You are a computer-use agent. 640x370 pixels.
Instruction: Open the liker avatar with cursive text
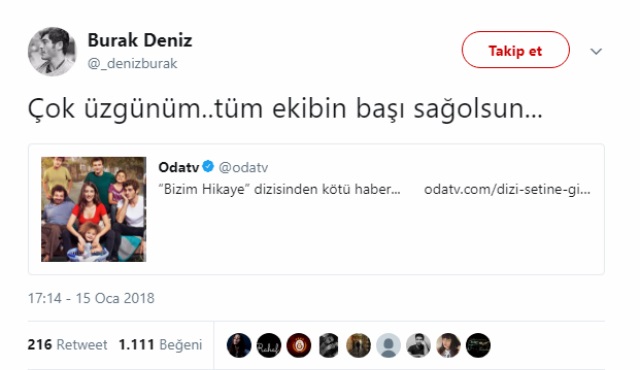(269, 346)
